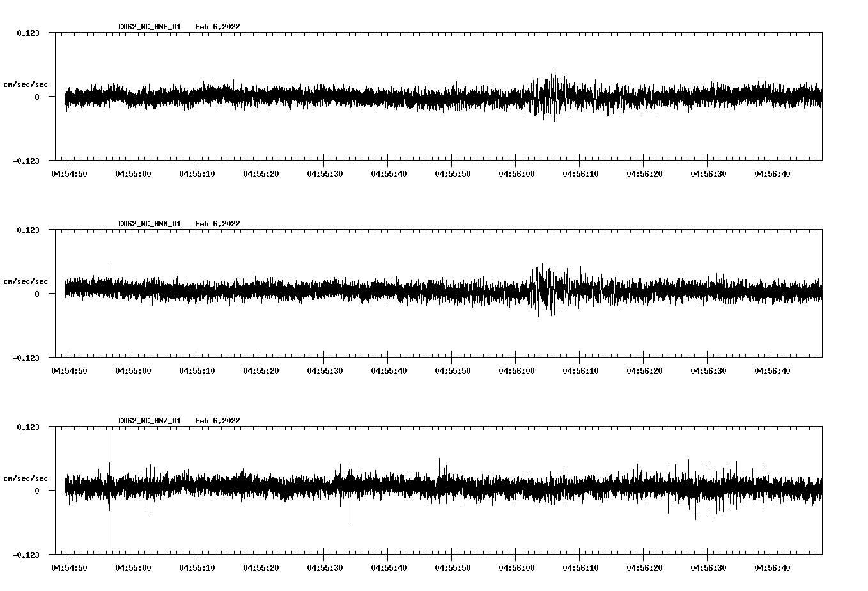Click the cm/sec/sec unit label of HNN plot

(26, 281)
